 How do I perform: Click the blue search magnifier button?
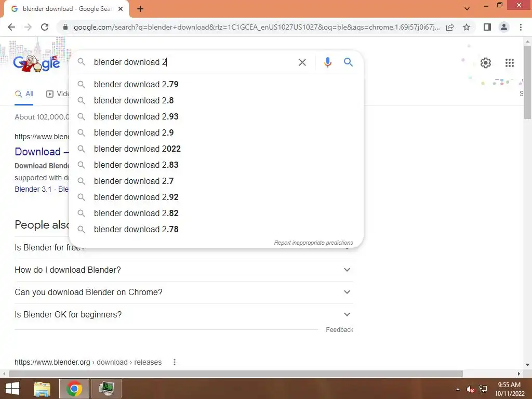coord(348,62)
